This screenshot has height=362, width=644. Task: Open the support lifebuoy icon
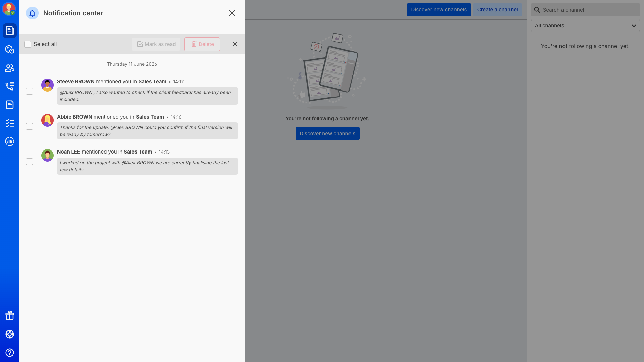point(10,334)
